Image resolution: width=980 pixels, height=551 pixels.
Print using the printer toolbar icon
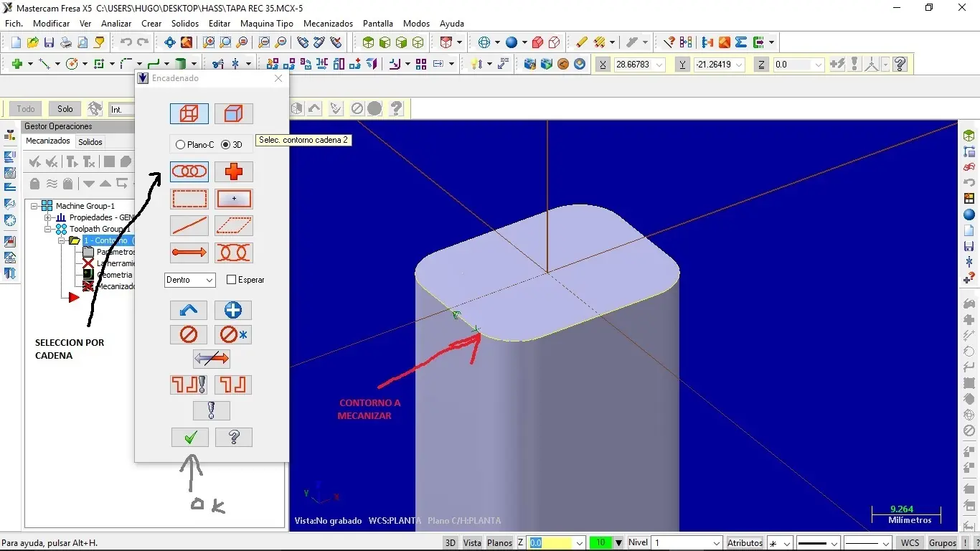point(66,42)
